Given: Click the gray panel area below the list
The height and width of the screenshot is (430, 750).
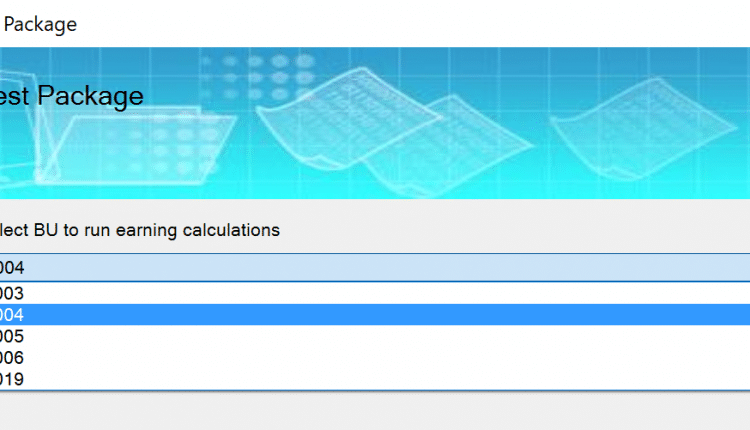Looking at the screenshot, I should pyautogui.click(x=374, y=411).
